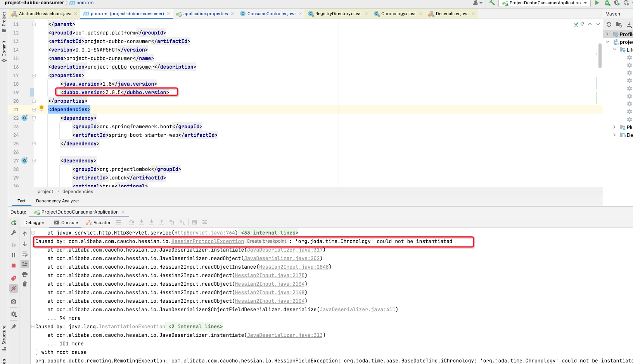The image size is (633, 364).
Task: Clear the console with the trash icon
Action: coord(25,284)
